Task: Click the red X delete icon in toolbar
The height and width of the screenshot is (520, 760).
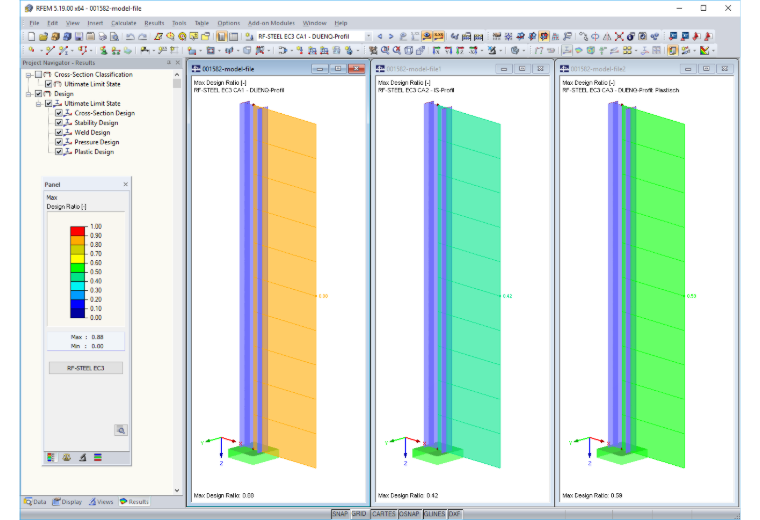Action: coord(619,36)
